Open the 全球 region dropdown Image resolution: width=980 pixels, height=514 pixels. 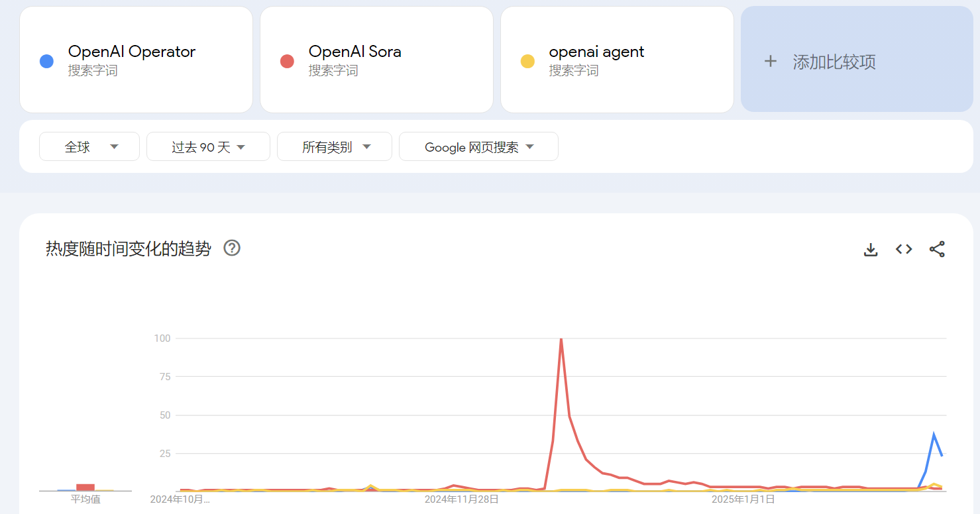[x=89, y=147]
